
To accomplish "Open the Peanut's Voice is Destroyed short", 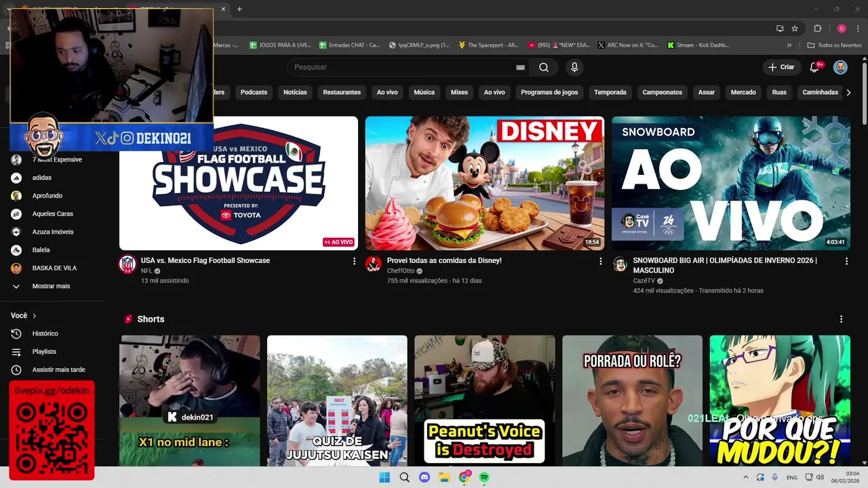I will (485, 401).
